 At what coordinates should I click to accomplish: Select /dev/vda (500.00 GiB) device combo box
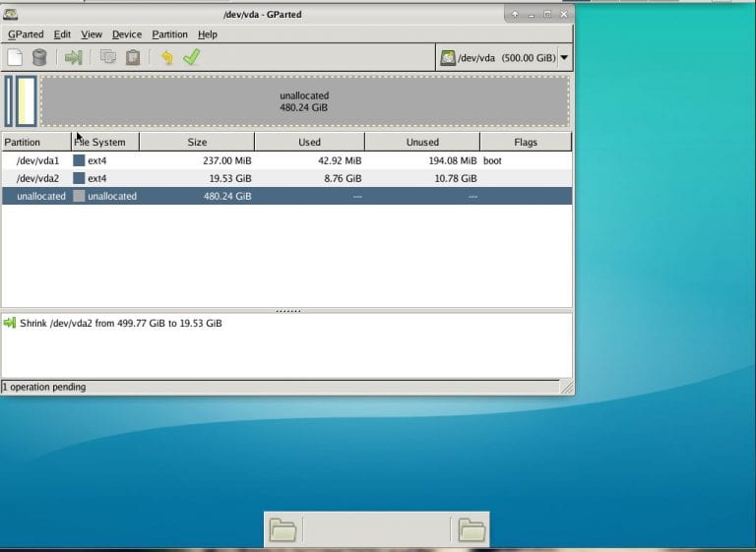[504, 58]
